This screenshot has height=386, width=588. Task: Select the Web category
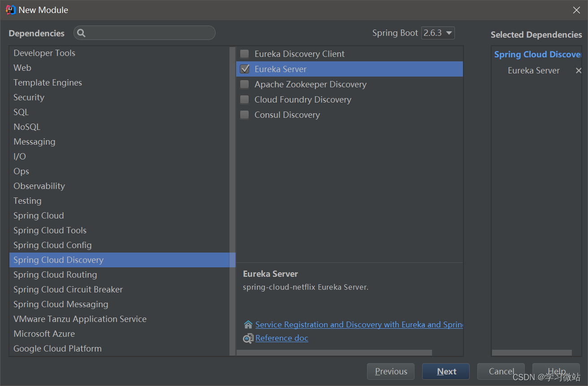coord(119,68)
